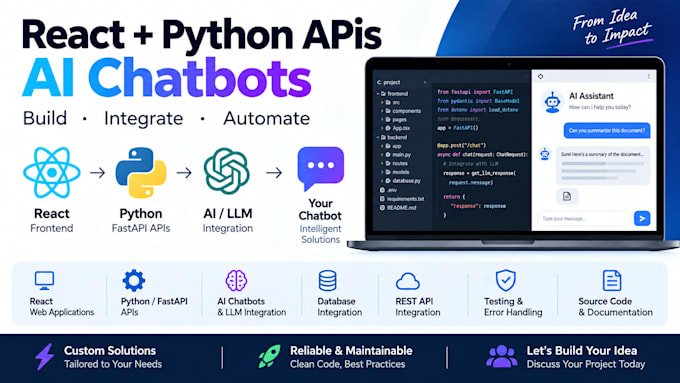Click the app = FastAPI() code line
680x383 pixels.
point(458,128)
